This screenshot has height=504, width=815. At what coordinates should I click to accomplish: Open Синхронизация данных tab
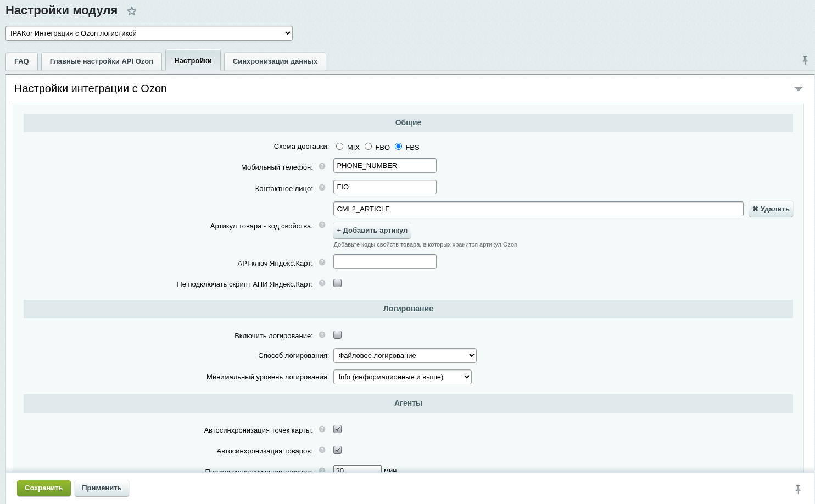(x=275, y=61)
